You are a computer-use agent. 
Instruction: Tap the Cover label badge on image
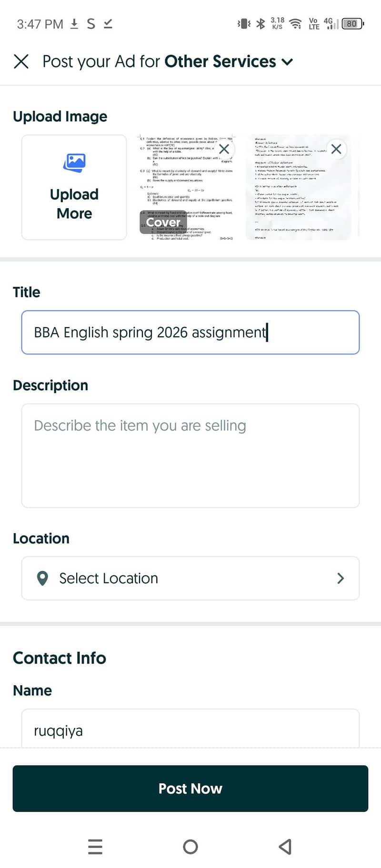coord(163,222)
